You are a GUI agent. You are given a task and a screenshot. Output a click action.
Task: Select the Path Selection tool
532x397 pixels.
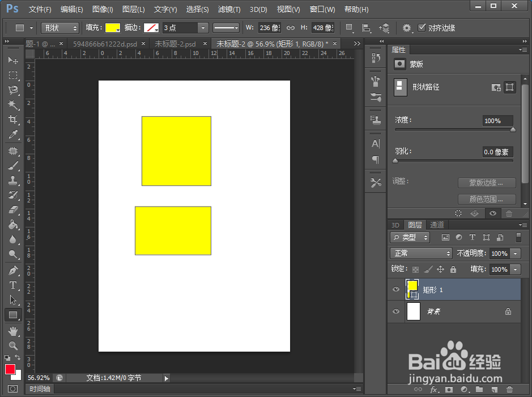click(x=13, y=300)
